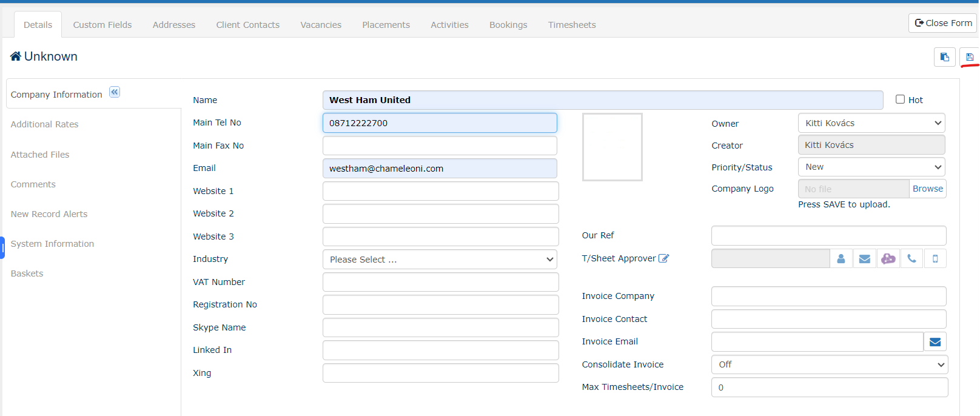Screen dimensions: 980x416
Task: Click the T/Sheet Approver purple chat icon
Action: click(888, 259)
